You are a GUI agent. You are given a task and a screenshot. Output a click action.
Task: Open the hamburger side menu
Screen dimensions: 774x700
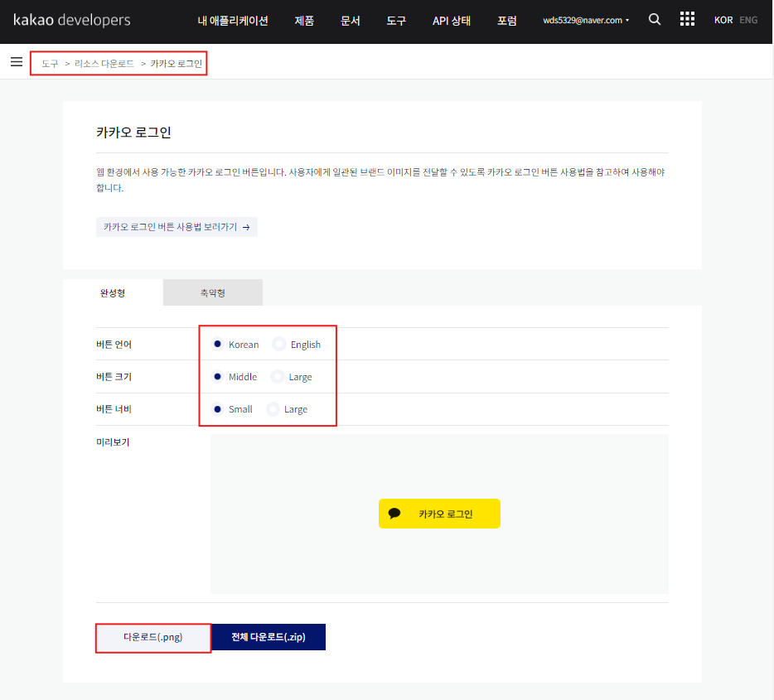point(17,61)
